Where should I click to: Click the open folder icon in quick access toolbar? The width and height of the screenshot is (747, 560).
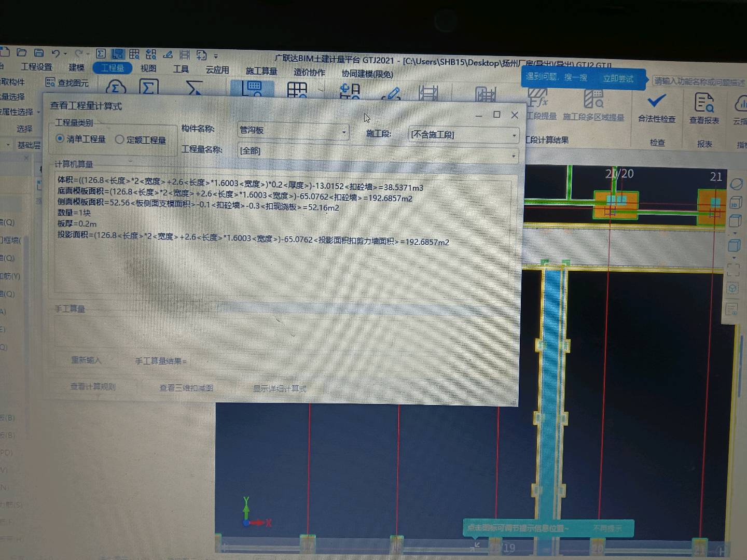click(22, 52)
